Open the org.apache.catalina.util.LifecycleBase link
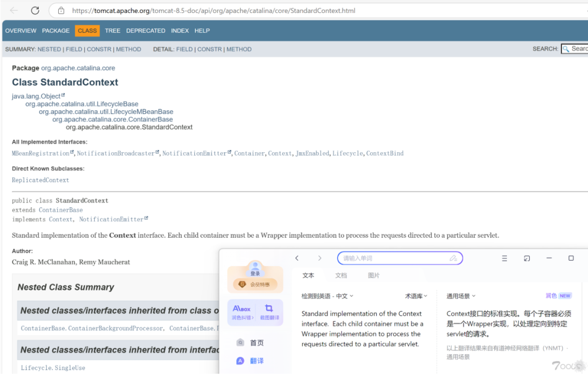The width and height of the screenshot is (588, 377). pos(82,104)
